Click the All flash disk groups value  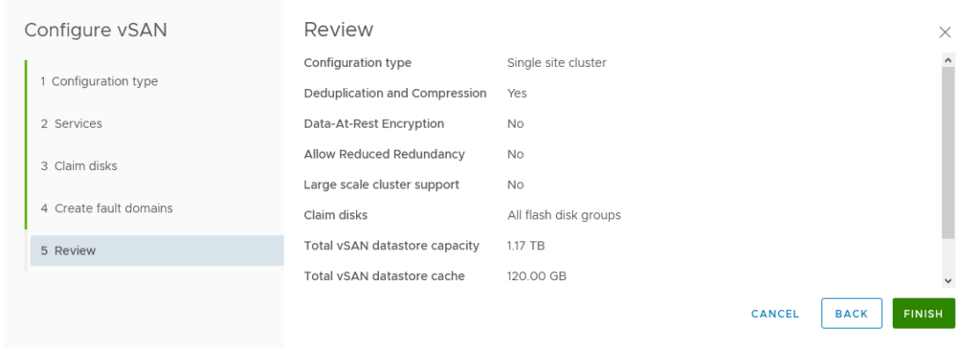click(564, 215)
